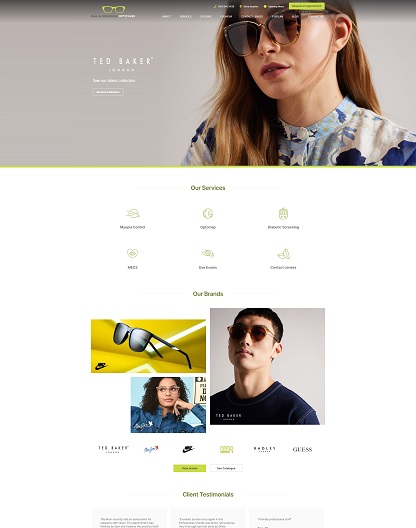The height and width of the screenshot is (528, 416).
Task: Click the phone number icon in header
Action: pos(215,6)
